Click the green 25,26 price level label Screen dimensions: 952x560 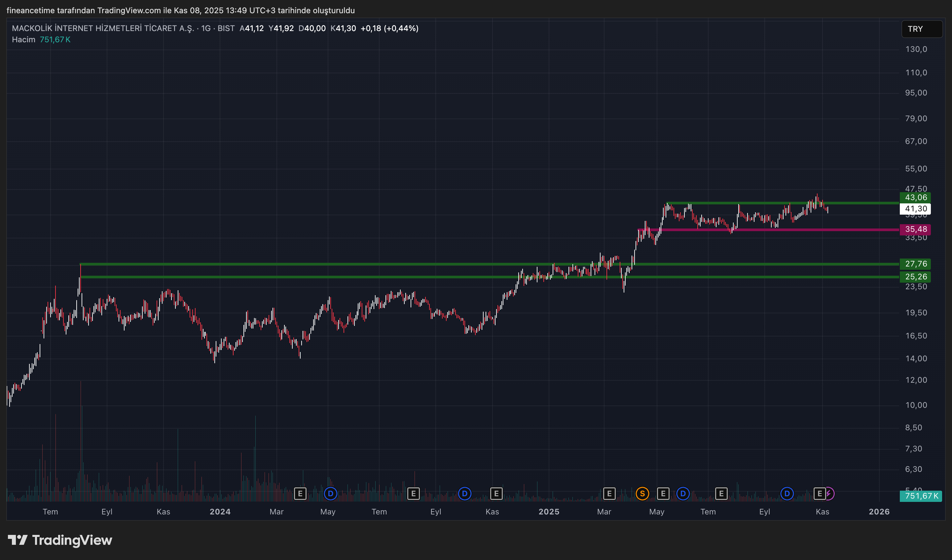[x=915, y=277]
